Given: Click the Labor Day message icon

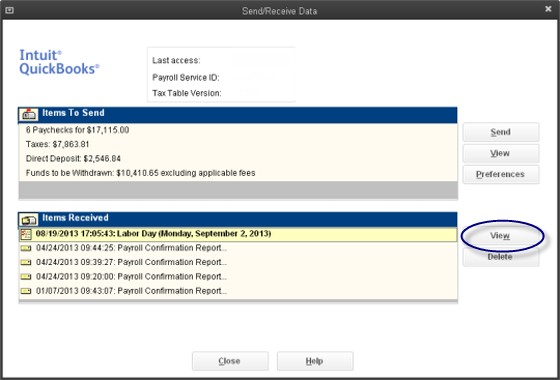Looking at the screenshot, I should (26, 234).
